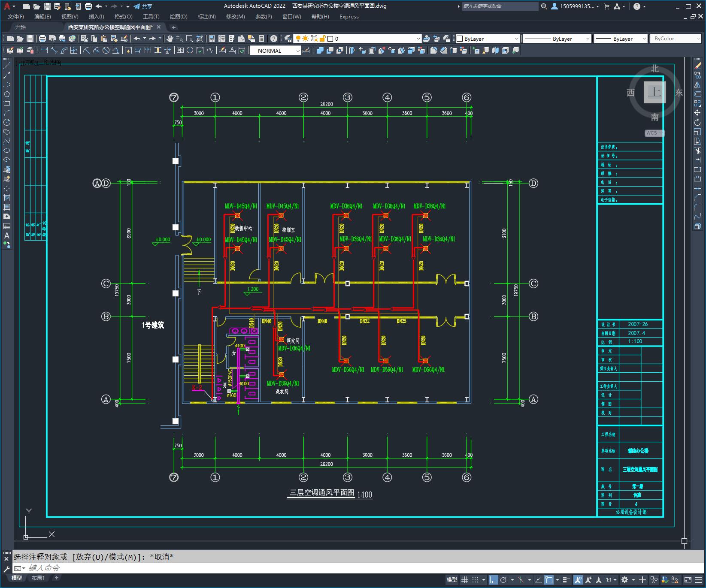706x588 pixels.
Task: Click the search magnifier icon
Action: [x=544, y=6]
